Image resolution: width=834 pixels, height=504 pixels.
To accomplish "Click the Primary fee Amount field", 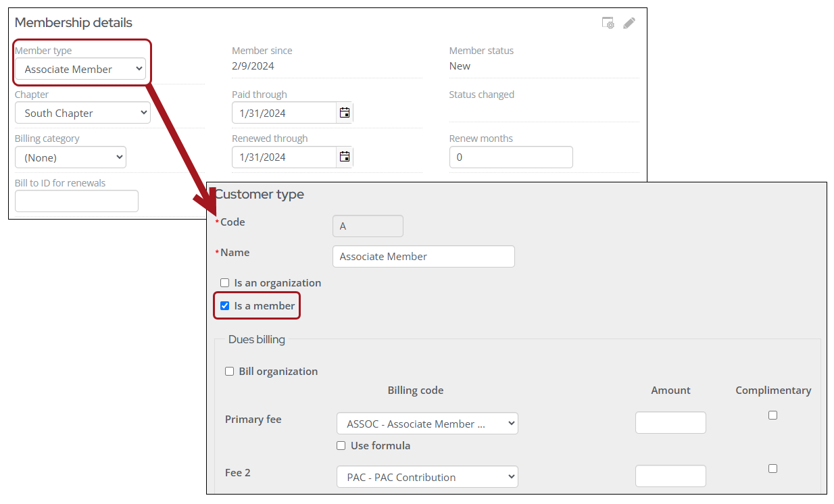I will point(670,422).
